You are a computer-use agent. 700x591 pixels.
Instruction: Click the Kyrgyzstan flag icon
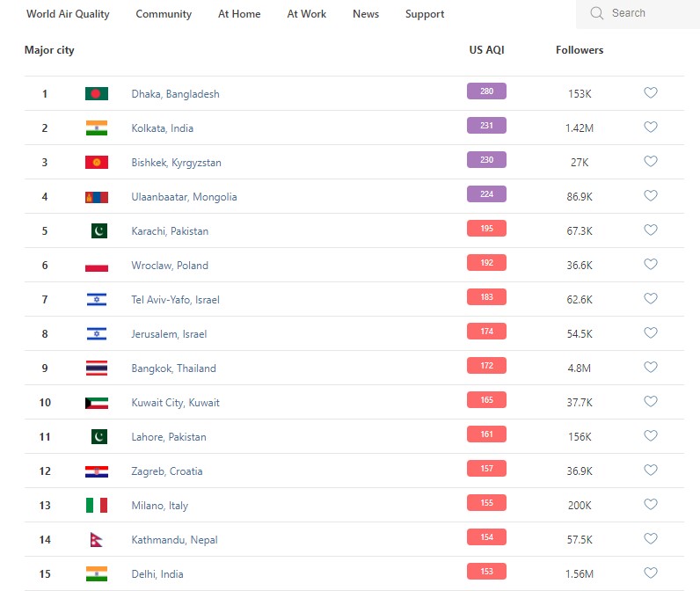tap(97, 162)
